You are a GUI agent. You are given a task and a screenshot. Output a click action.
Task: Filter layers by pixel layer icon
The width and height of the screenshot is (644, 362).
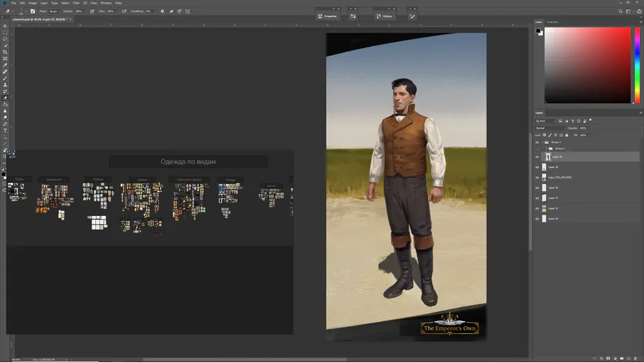560,121
